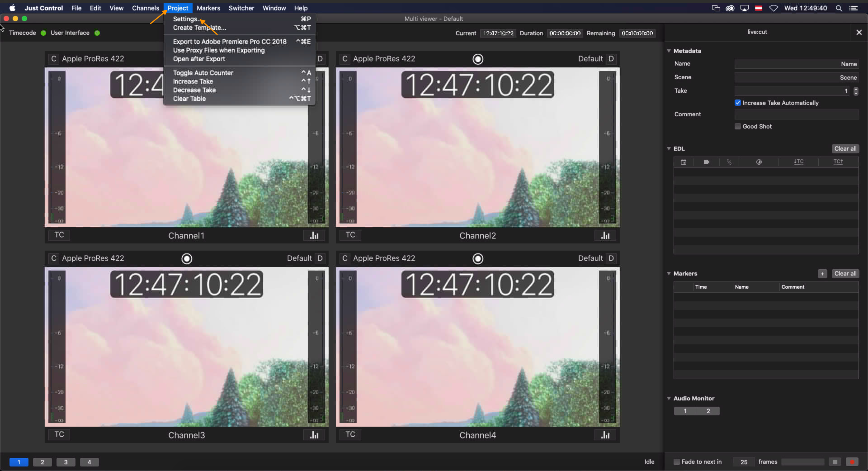Image resolution: width=868 pixels, height=471 pixels.
Task: Add a new marker with plus button
Action: coord(822,273)
